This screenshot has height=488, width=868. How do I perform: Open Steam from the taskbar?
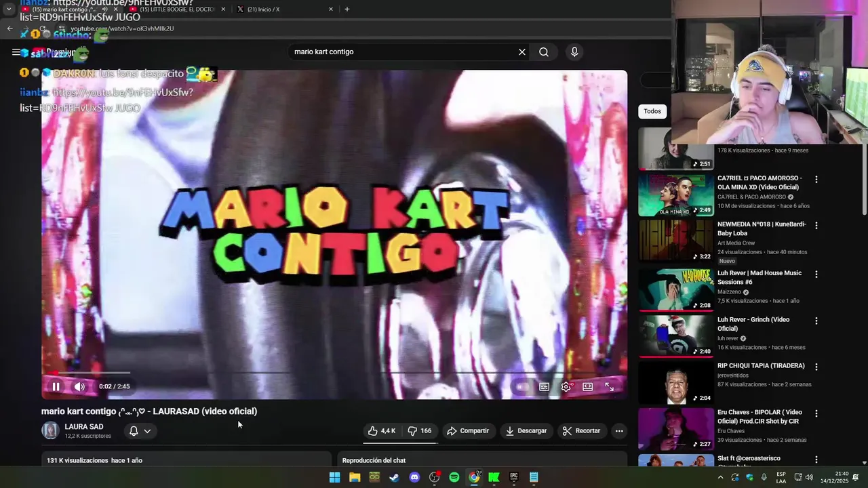tap(394, 477)
